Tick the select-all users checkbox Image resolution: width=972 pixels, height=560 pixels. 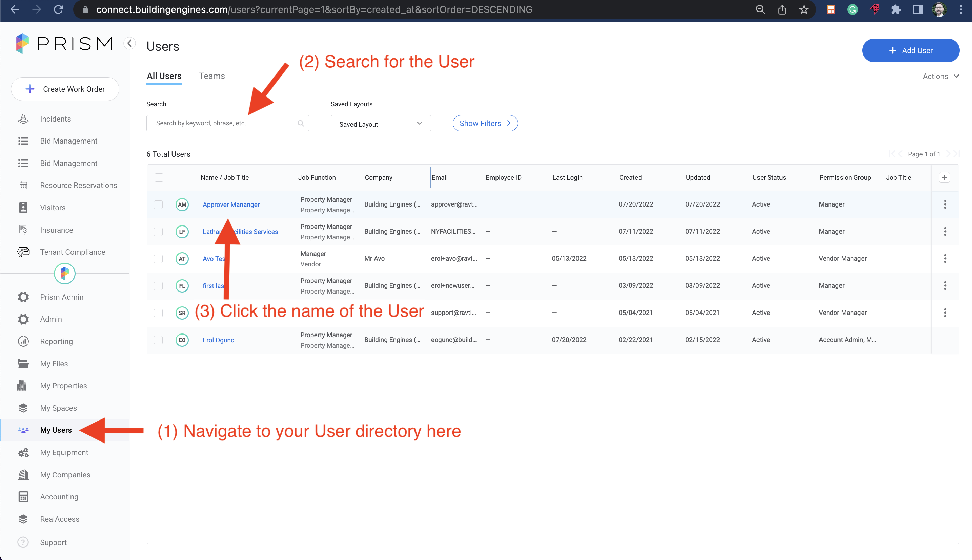(x=159, y=177)
